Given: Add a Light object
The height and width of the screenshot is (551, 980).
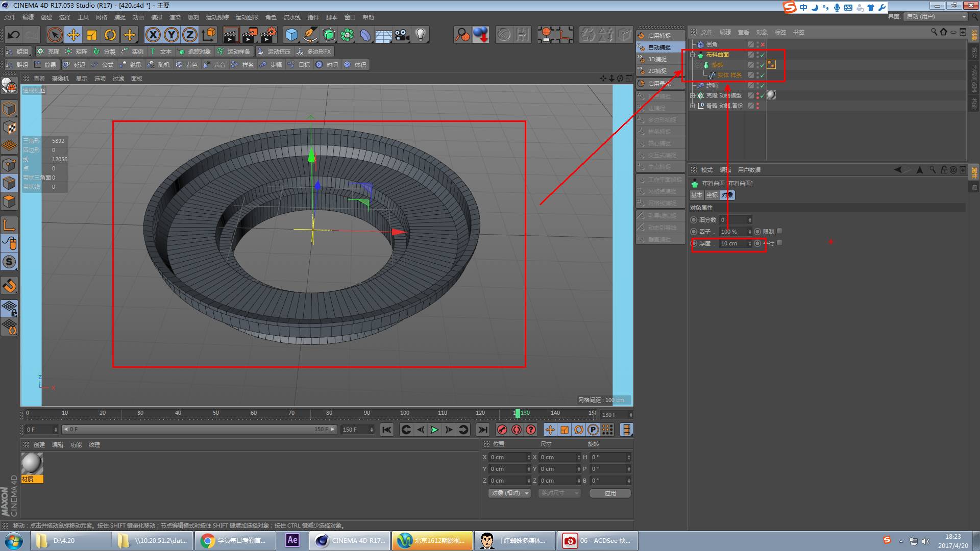Looking at the screenshot, I should (421, 35).
